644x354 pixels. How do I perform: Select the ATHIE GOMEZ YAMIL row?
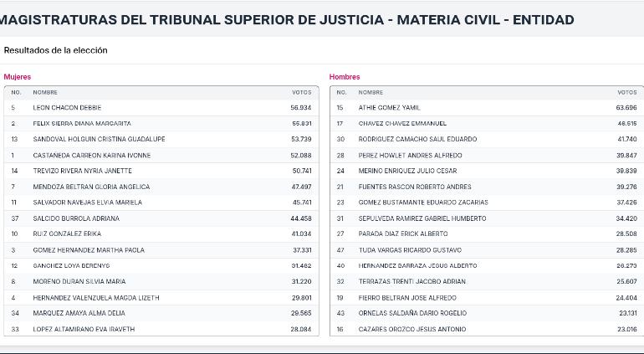tap(487, 108)
